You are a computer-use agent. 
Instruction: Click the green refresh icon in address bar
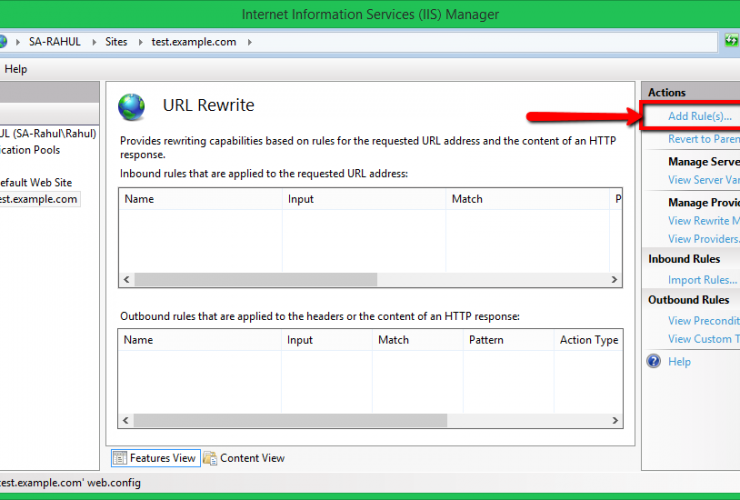732,42
